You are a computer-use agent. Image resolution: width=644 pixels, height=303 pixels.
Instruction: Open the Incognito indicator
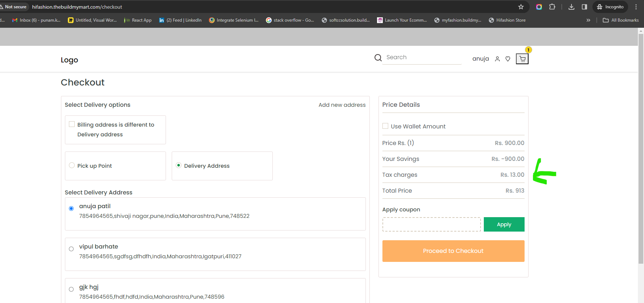610,7
